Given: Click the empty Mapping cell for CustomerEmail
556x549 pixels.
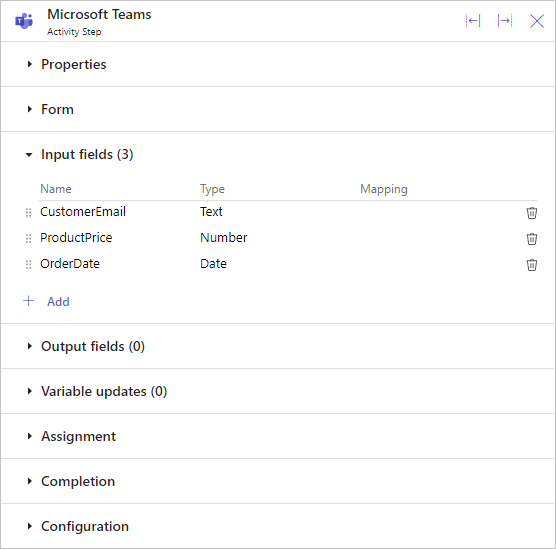Looking at the screenshot, I should click(x=440, y=212).
